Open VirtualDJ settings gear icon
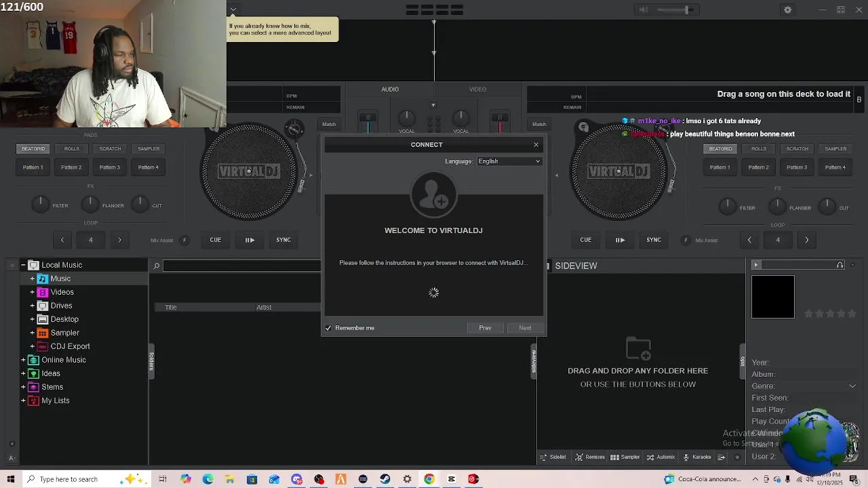This screenshot has width=868, height=488. 787,9
